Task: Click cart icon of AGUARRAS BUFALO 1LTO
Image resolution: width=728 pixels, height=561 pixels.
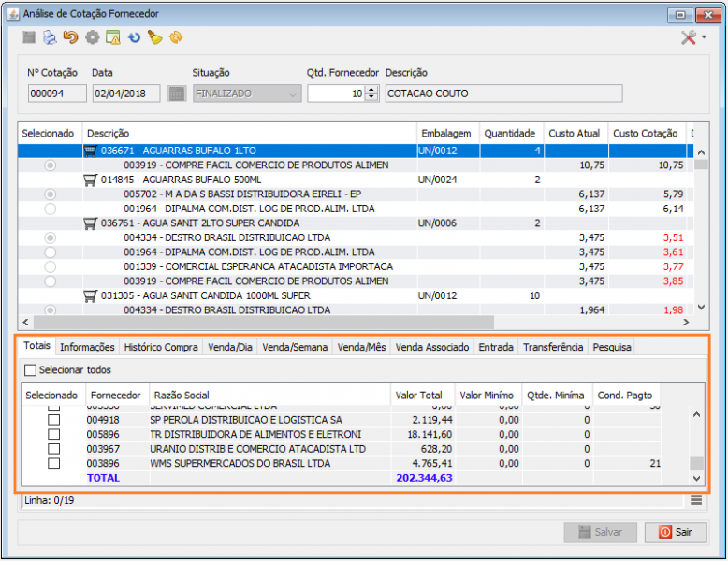Action: tap(90, 151)
